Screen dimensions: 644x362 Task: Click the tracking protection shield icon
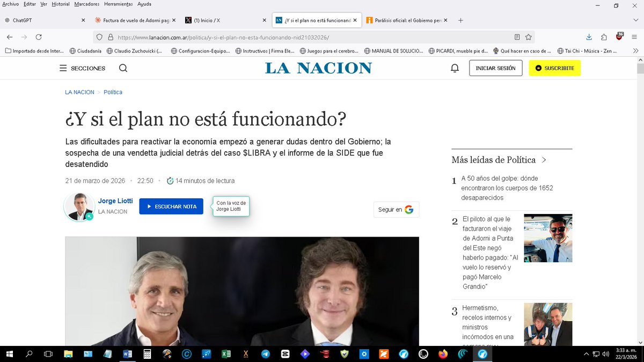click(x=100, y=38)
